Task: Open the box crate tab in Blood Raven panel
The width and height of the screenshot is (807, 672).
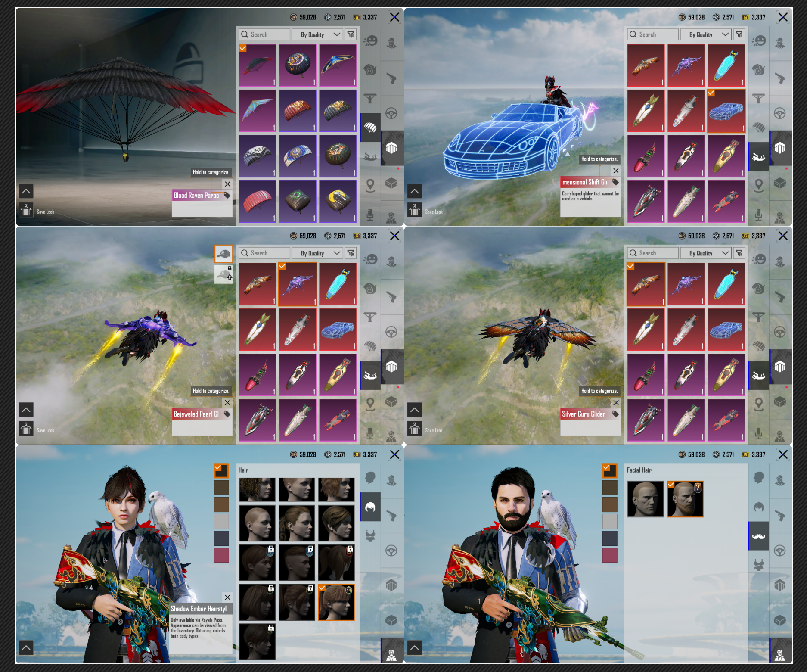Action: [x=391, y=183]
